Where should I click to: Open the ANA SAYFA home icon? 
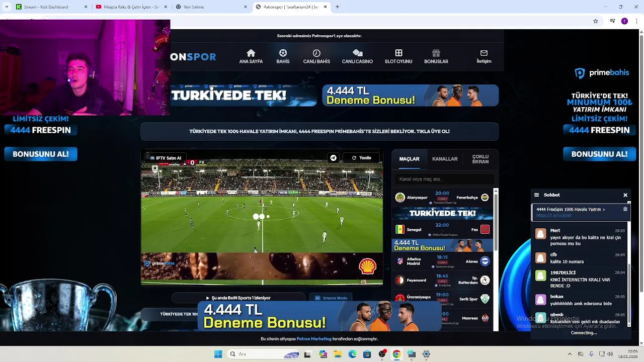point(251,53)
